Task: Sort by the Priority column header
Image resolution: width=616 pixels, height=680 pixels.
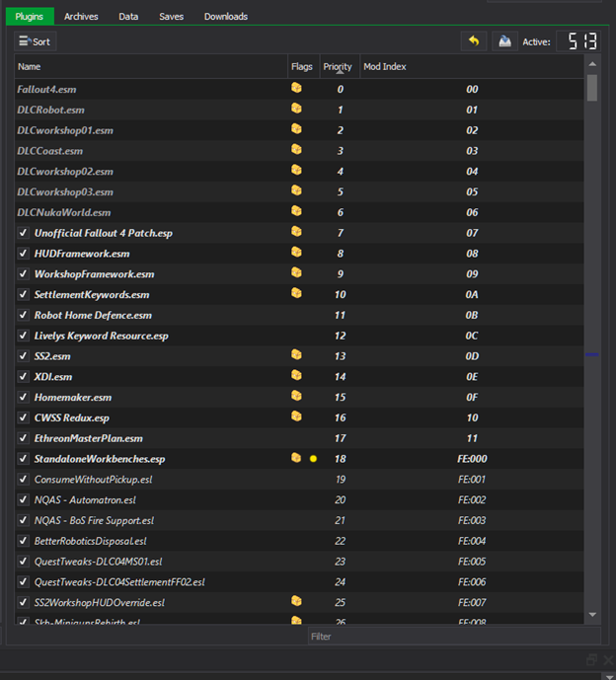Action: tap(340, 66)
